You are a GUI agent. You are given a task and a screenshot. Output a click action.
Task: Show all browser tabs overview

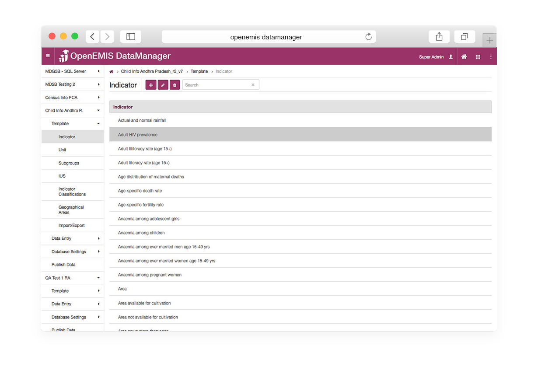coord(465,37)
